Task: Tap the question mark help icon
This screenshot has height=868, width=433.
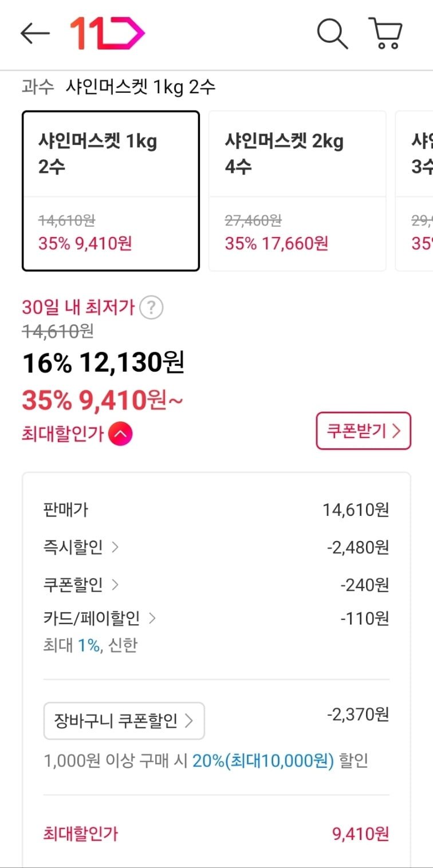Action: 151,308
